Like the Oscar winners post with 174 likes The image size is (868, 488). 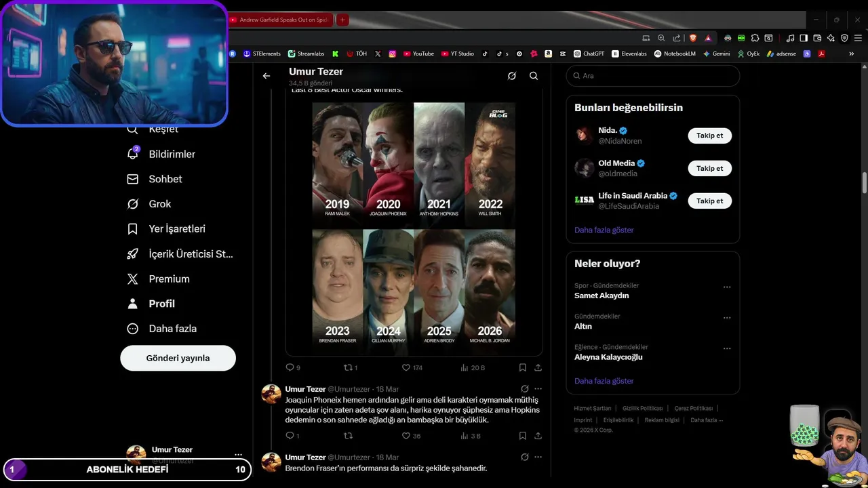point(412,367)
